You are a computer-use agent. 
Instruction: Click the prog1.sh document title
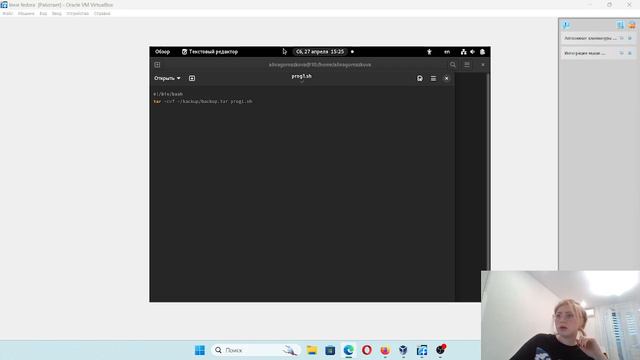click(302, 76)
